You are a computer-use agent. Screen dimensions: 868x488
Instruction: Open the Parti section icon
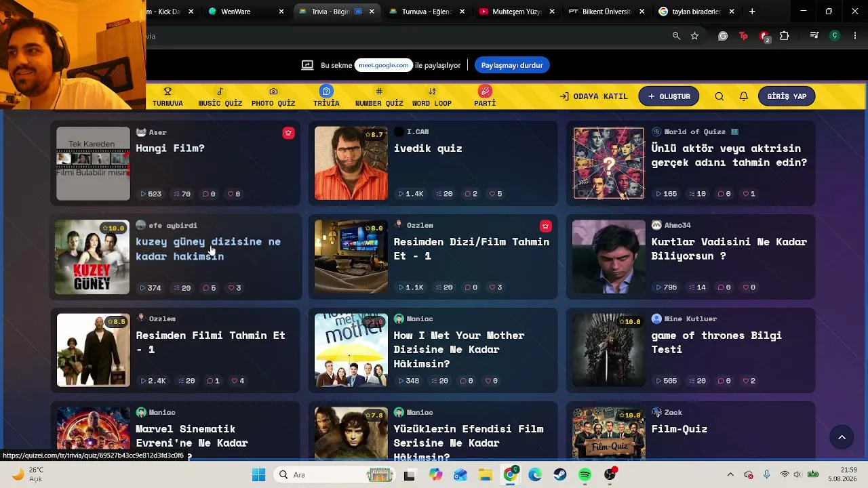pyautogui.click(x=485, y=91)
